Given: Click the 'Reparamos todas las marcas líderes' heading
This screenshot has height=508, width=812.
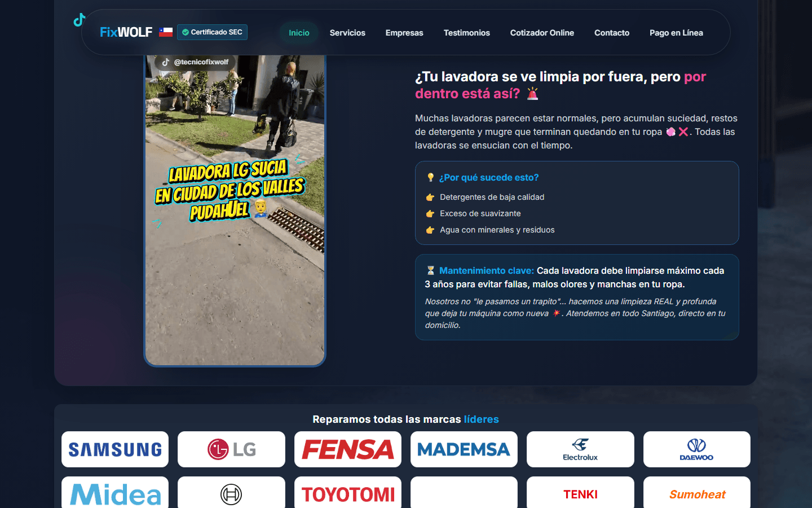Looking at the screenshot, I should [x=405, y=419].
